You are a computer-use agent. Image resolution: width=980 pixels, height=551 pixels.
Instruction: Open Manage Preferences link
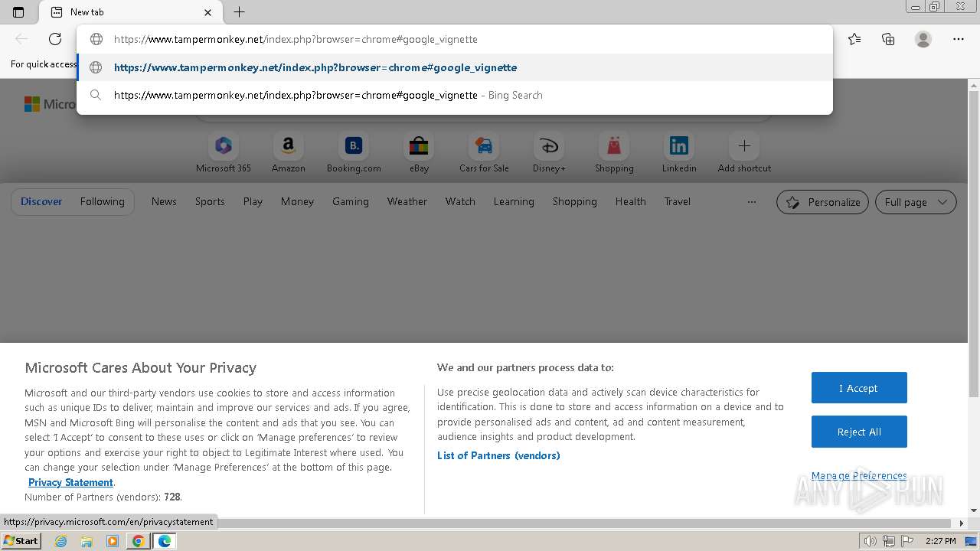(859, 475)
